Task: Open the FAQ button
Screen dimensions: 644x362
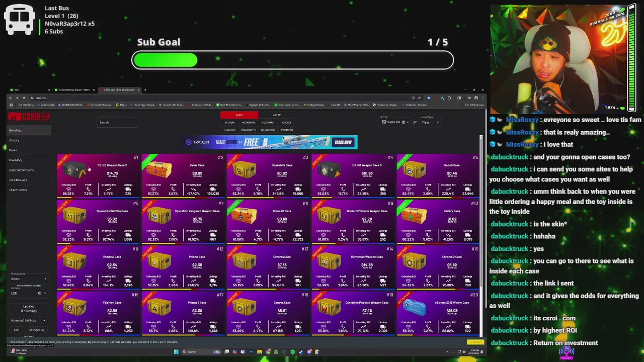Action: pyautogui.click(x=16, y=330)
